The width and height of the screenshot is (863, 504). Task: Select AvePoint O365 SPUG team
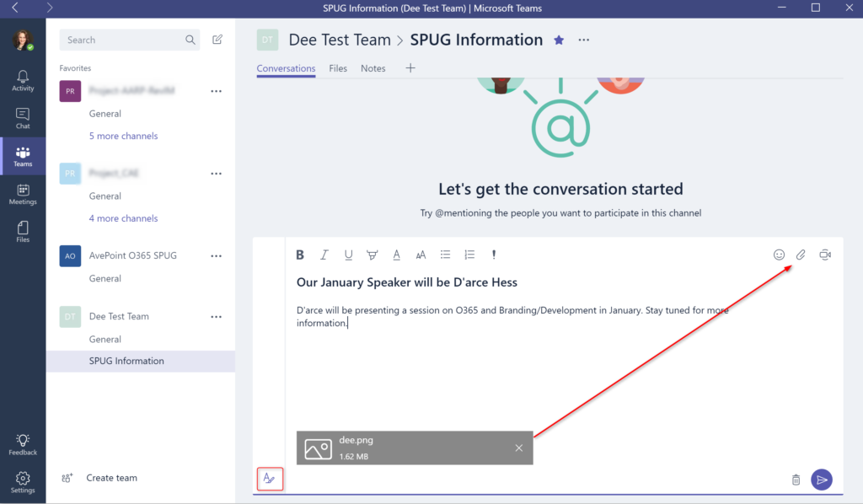coord(132,255)
